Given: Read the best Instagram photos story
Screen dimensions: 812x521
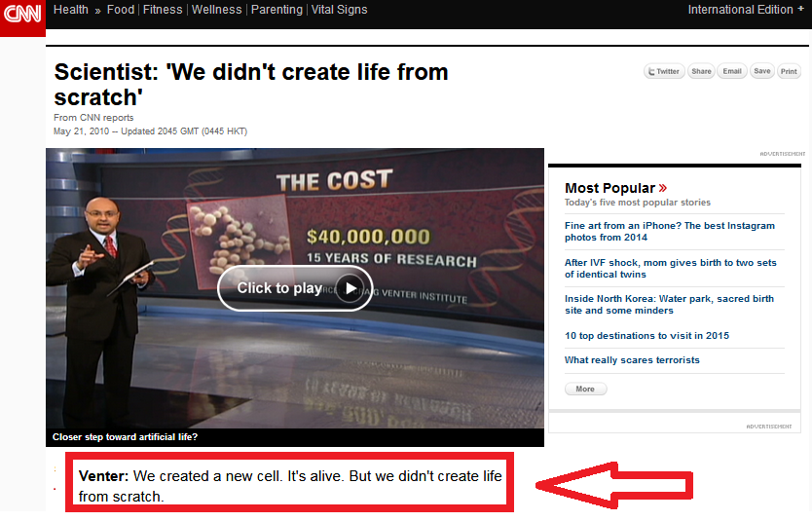Looking at the screenshot, I should tap(670, 231).
